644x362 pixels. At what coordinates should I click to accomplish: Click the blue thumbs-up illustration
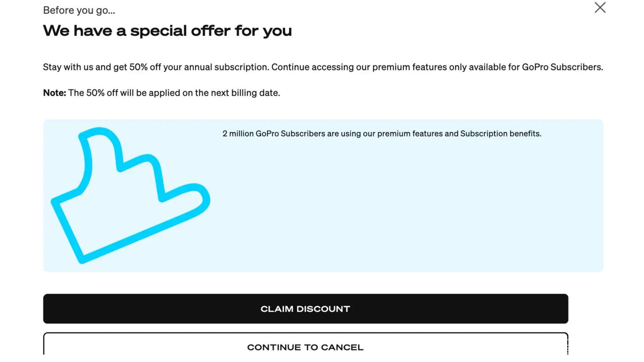[130, 195]
